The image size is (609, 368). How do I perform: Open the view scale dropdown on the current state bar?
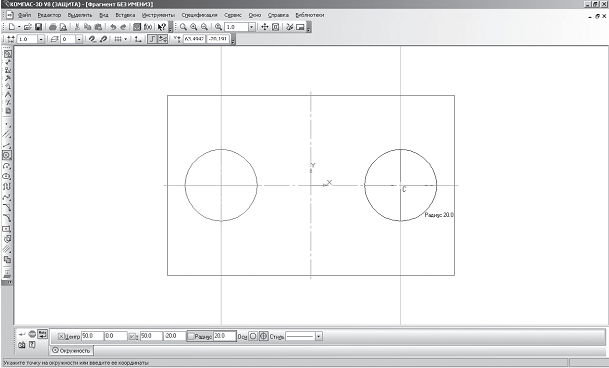41,39
